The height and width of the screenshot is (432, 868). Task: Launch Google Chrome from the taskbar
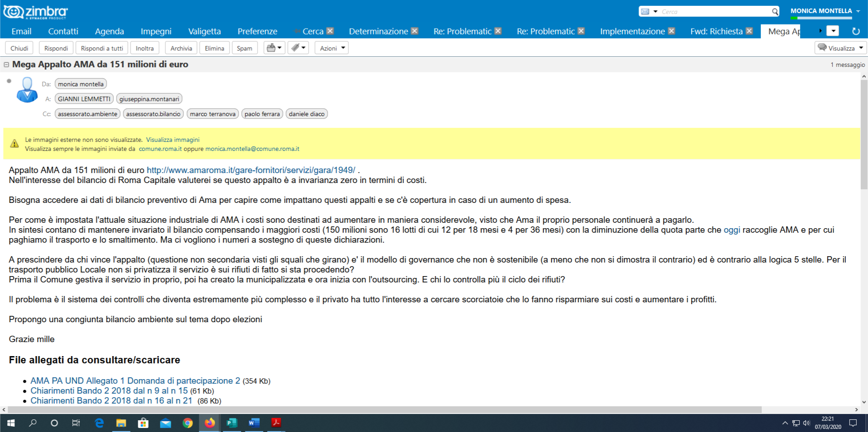coord(188,423)
